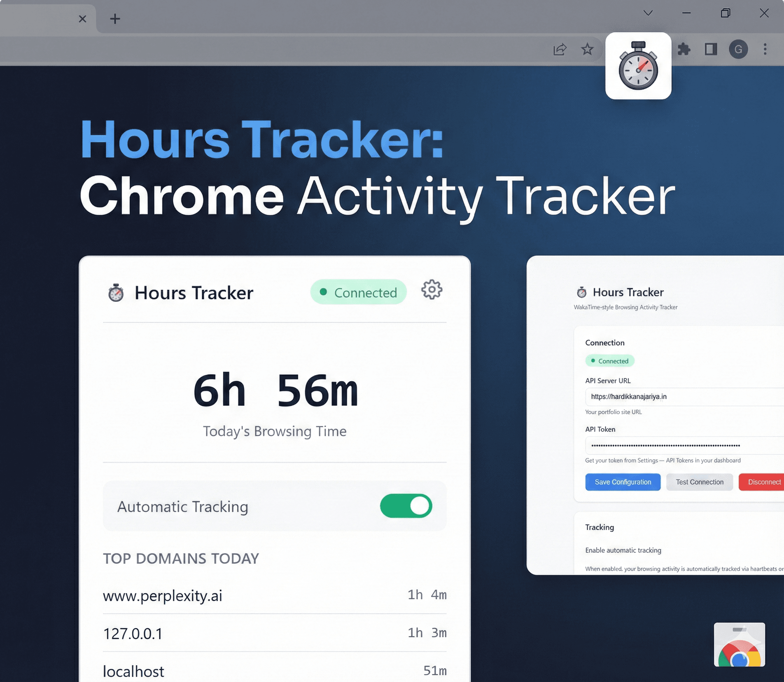Click the green Connected status badge
Viewport: 784px width, 682px height.
click(x=358, y=292)
